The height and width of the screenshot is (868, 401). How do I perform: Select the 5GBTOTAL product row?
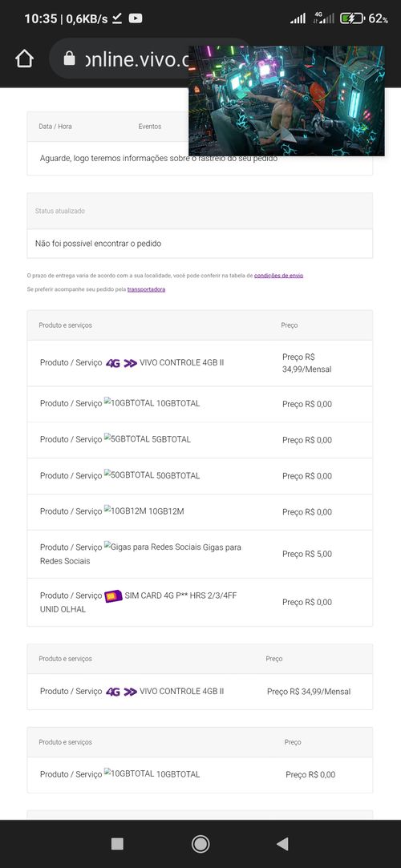200,440
